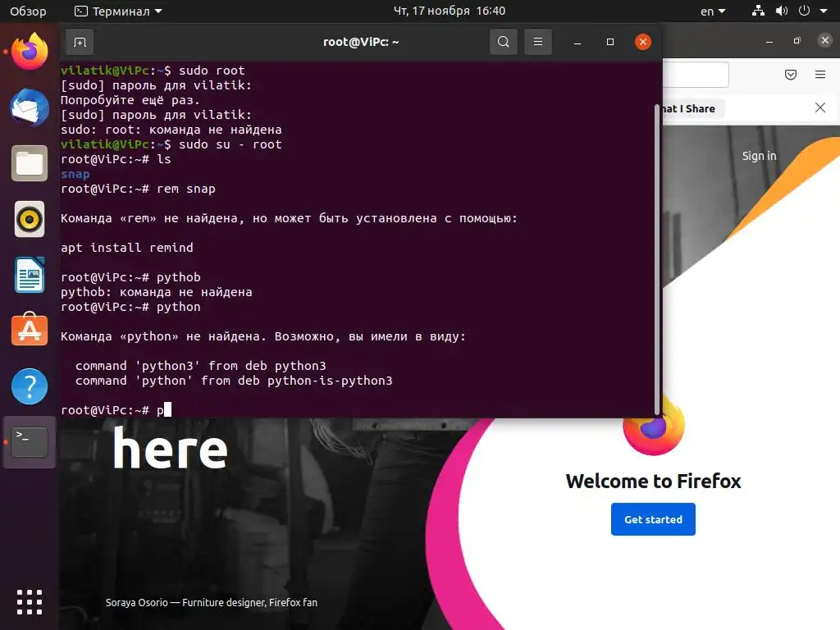The width and height of the screenshot is (840, 630).
Task: Minimize the Firefox window
Action: (769, 41)
